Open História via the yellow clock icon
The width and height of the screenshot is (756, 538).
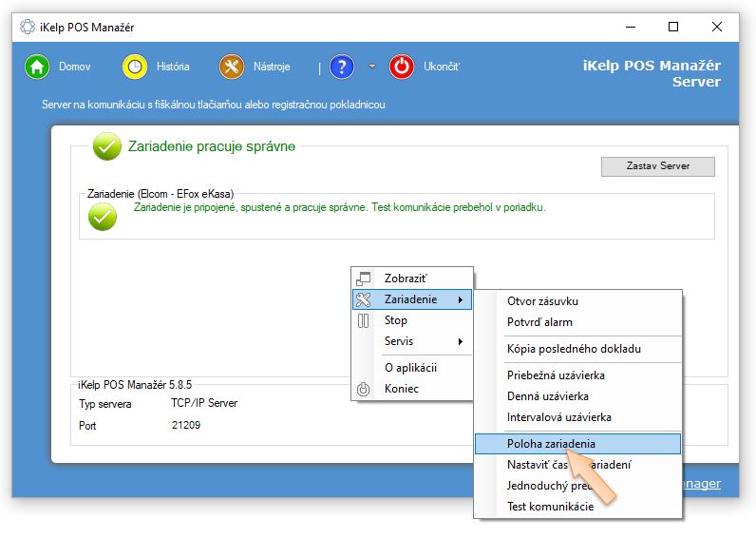coord(136,67)
